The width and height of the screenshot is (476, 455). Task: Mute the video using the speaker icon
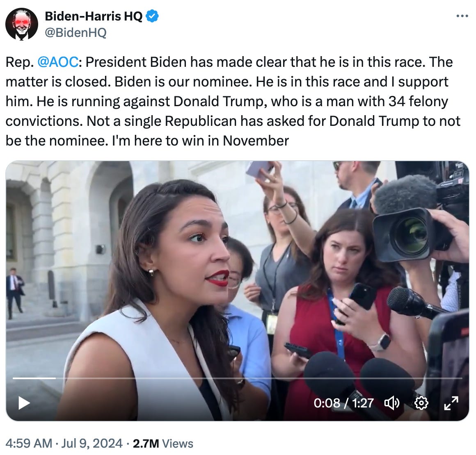point(391,403)
